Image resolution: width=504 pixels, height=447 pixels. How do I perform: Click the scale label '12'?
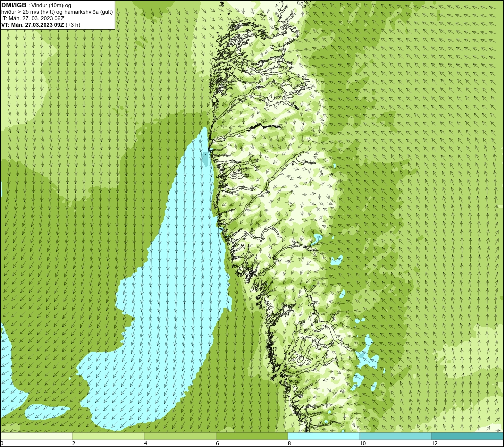pos(434,444)
